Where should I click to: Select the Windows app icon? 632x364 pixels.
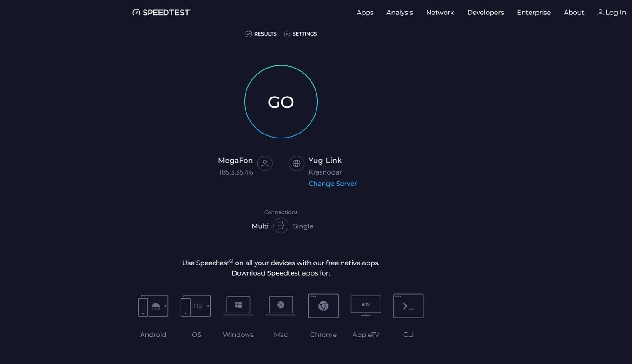[238, 306]
